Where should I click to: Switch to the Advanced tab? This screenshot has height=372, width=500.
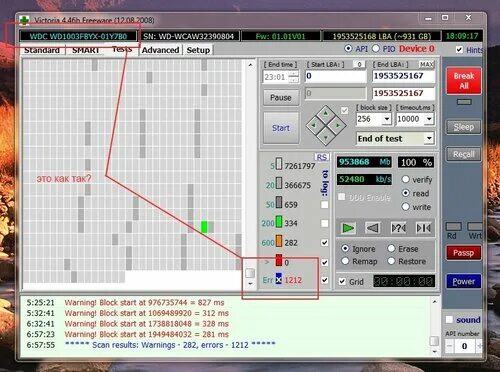(161, 50)
